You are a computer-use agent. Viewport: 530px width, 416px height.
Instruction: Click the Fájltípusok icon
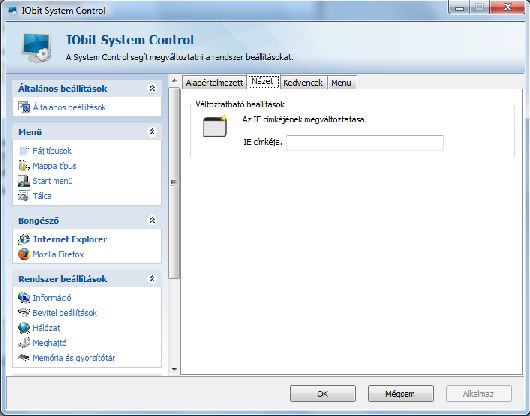[x=24, y=151]
